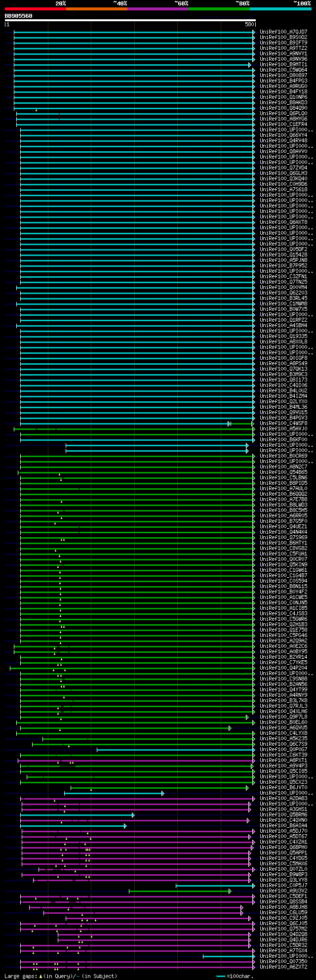The width and height of the screenshot is (316, 980).
Task: Click the white query length bar
Action: click(130, 20)
